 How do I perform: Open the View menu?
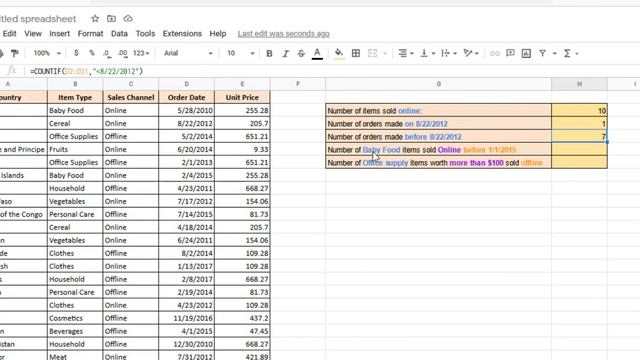tap(33, 34)
